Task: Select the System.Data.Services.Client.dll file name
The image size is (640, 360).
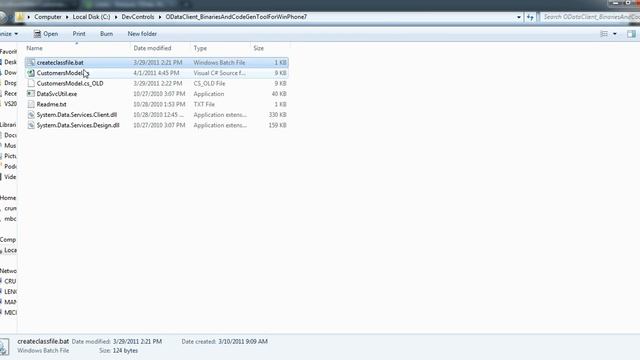Action: click(77, 115)
